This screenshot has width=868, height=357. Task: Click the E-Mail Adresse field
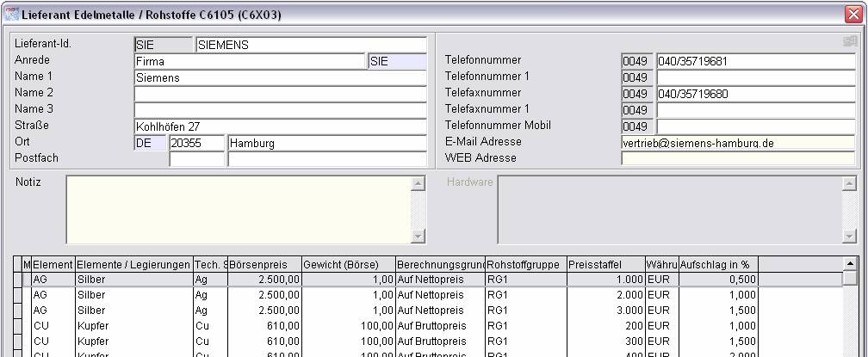(737, 143)
